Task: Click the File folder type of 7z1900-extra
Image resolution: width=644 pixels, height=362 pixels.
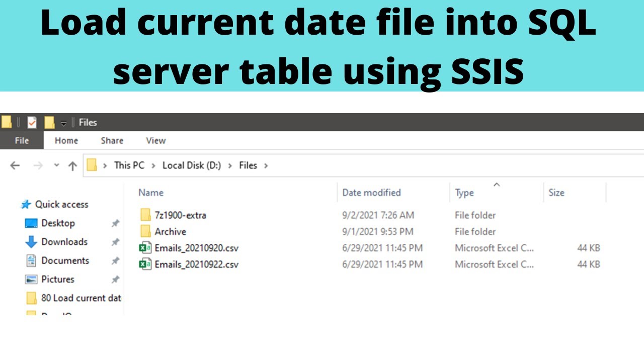Action: tap(475, 215)
